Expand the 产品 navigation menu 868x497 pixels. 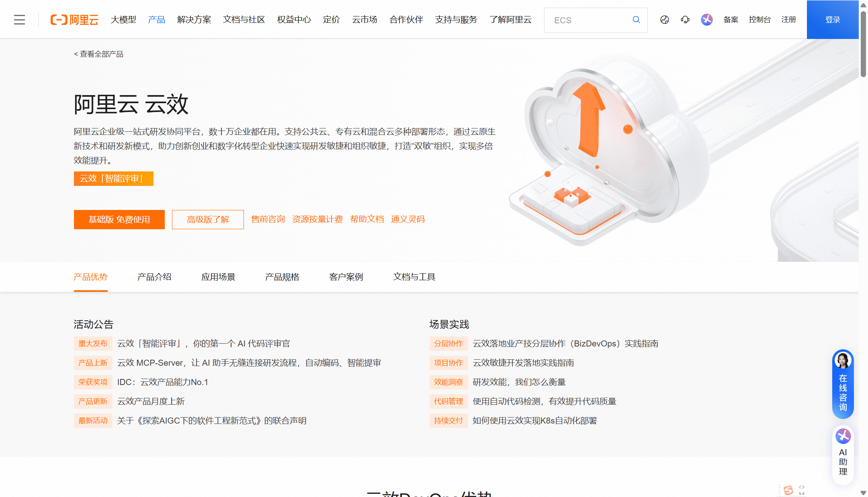click(x=156, y=20)
